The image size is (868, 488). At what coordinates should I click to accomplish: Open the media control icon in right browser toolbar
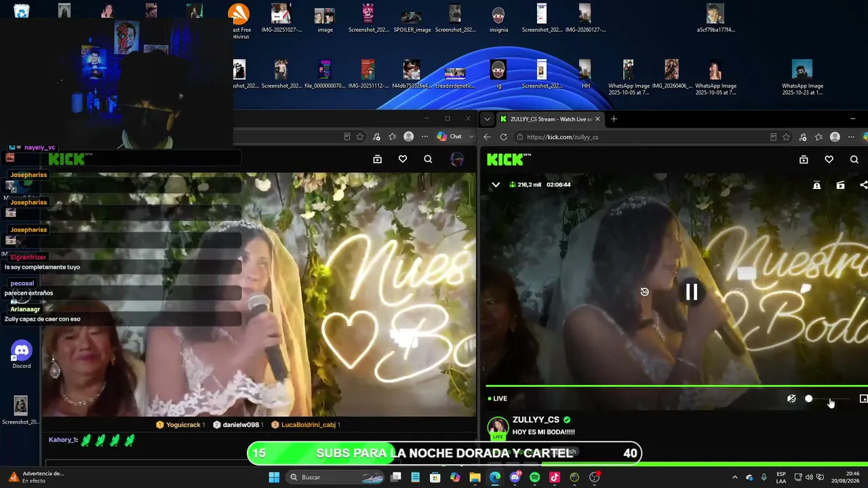[x=803, y=137]
